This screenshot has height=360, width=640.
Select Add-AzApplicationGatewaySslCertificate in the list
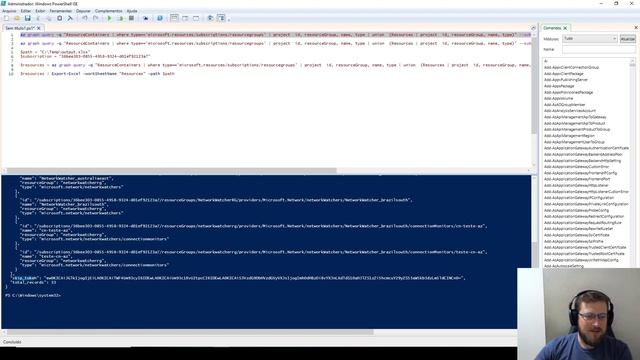point(576,235)
